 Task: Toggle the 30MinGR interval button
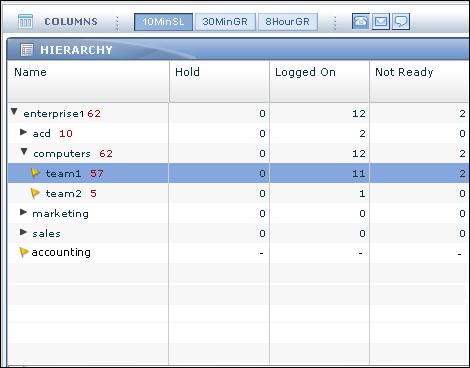225,22
